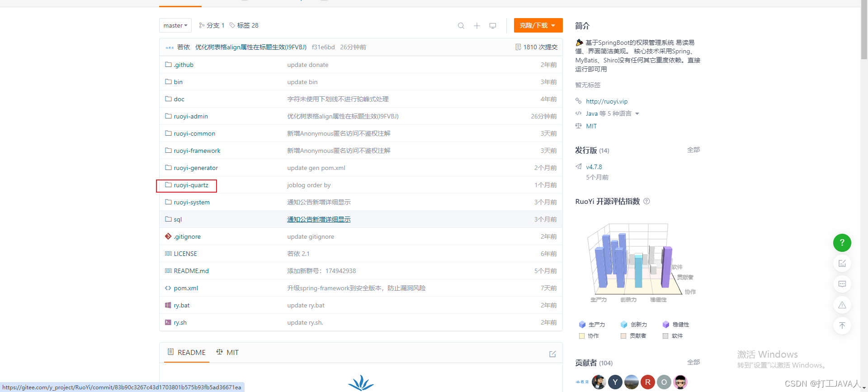Switch to the MIT license tab
The width and height of the screenshot is (868, 392).
(227, 352)
